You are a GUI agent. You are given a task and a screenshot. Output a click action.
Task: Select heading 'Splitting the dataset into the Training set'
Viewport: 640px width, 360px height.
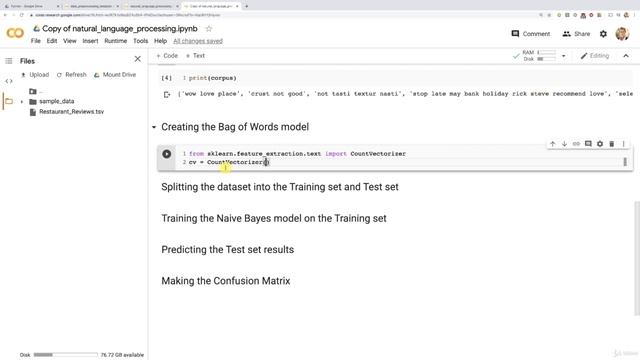280,187
